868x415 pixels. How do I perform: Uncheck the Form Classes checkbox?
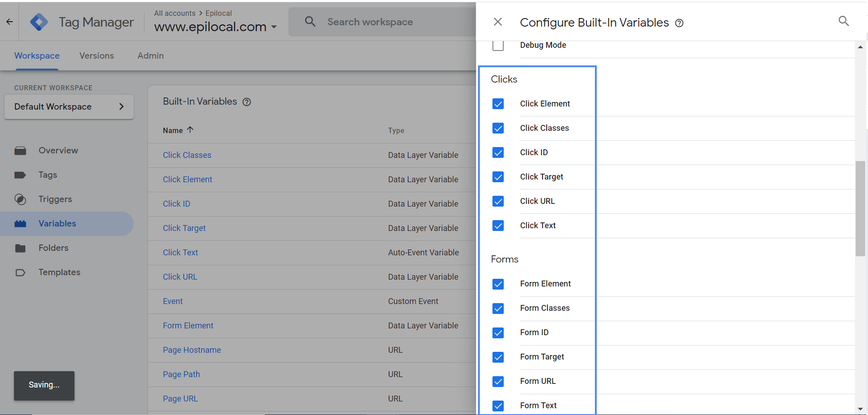pyautogui.click(x=498, y=309)
